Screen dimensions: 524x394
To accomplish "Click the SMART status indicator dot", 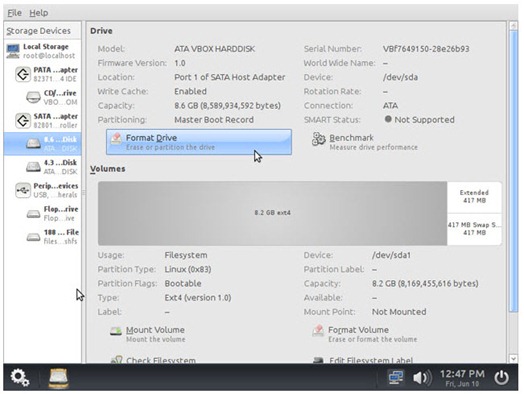I will [388, 119].
